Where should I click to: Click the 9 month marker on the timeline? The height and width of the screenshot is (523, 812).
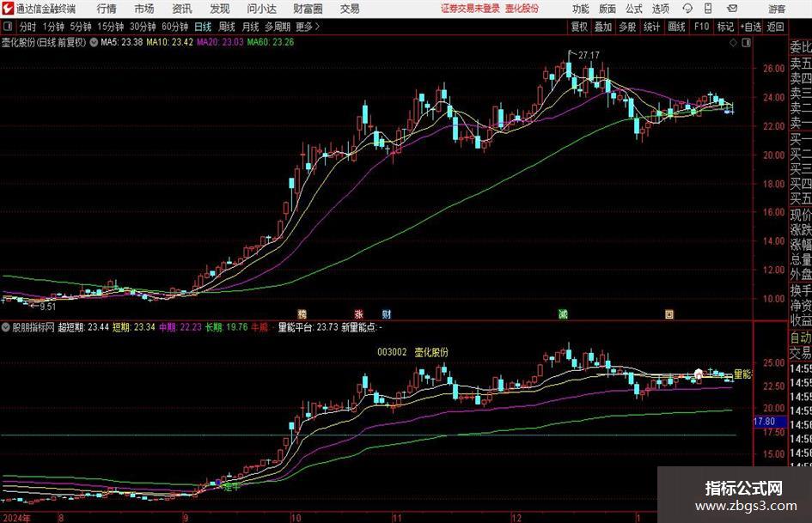pyautogui.click(x=186, y=518)
